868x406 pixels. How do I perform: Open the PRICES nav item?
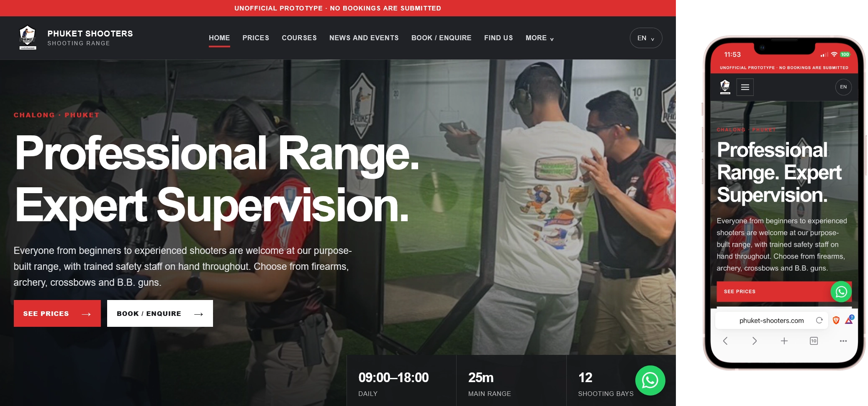click(x=256, y=38)
